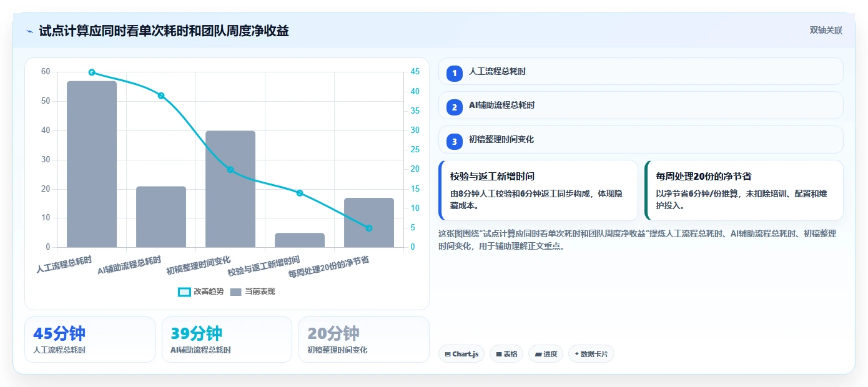The image size is (868, 387).
Task: Click the bar for 每周处理20份的净节省
Action: [369, 223]
